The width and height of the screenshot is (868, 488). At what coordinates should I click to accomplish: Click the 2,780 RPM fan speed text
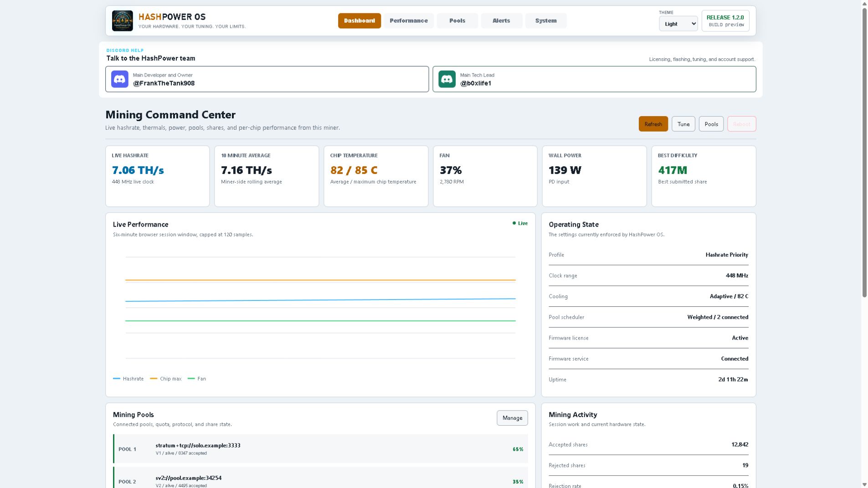[x=452, y=182]
